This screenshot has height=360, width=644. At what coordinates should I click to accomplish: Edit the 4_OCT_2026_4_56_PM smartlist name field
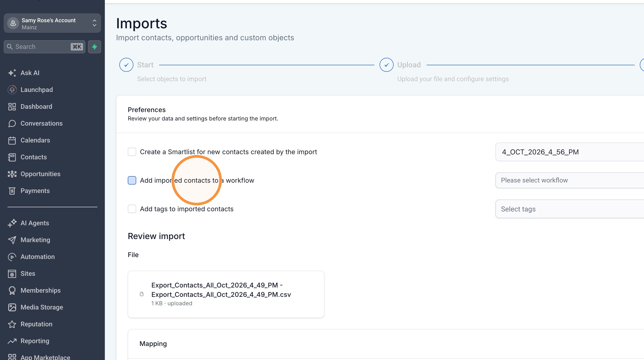570,152
